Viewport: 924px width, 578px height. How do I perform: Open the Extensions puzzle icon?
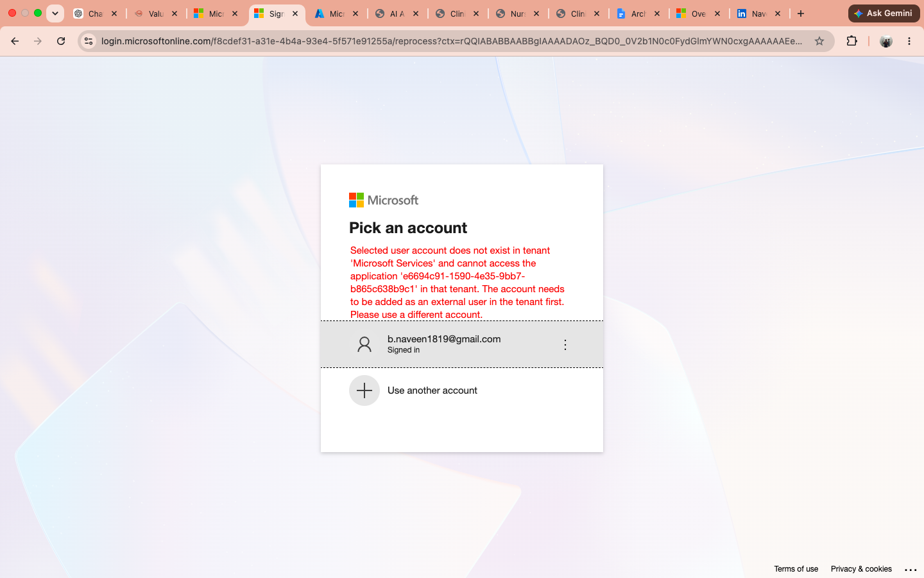point(851,41)
